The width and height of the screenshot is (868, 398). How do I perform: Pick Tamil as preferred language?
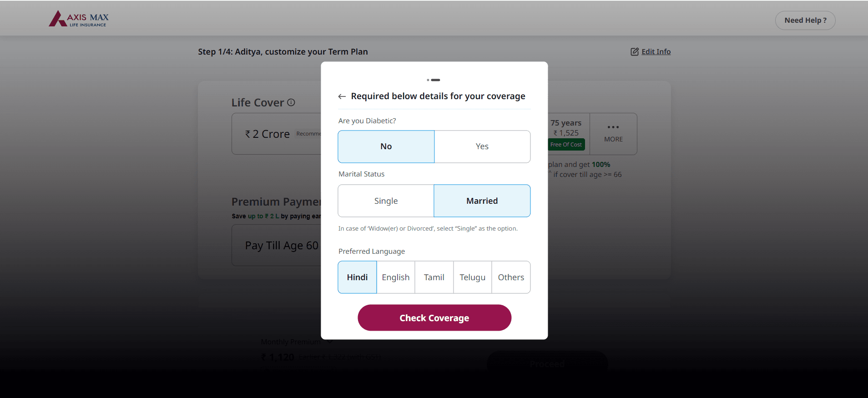tap(434, 277)
